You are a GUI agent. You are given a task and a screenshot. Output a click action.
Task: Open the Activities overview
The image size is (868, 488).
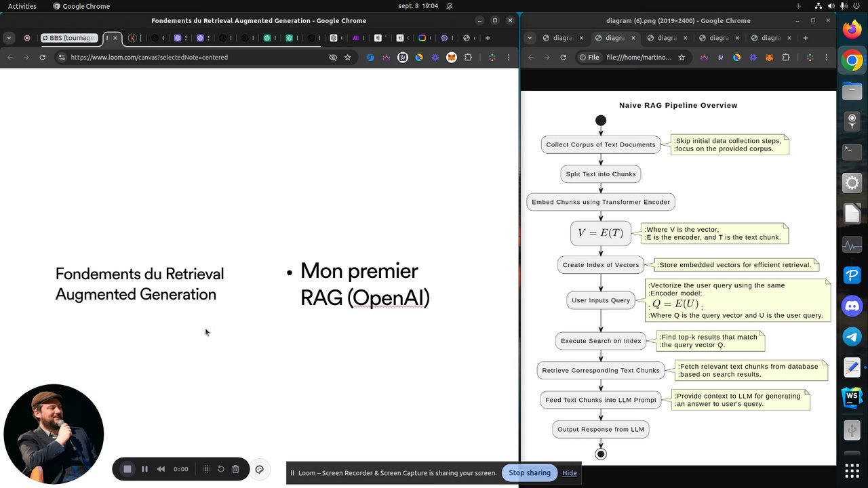coord(22,6)
